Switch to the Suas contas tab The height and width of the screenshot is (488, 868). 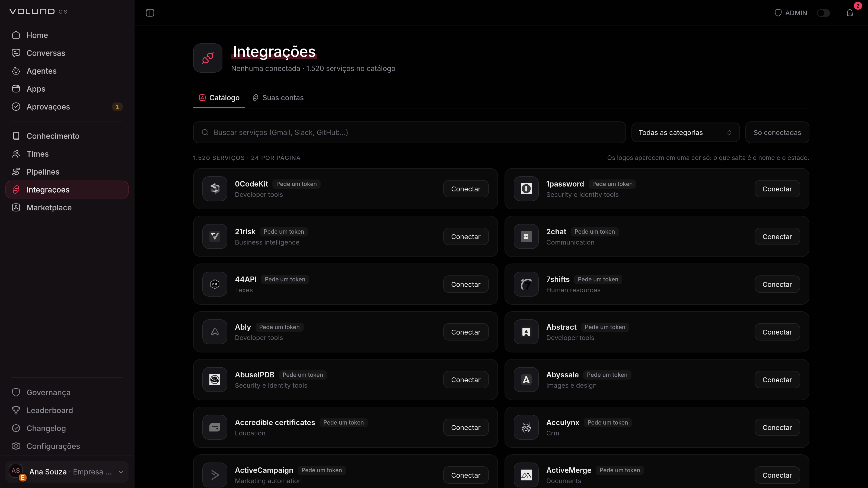point(278,98)
